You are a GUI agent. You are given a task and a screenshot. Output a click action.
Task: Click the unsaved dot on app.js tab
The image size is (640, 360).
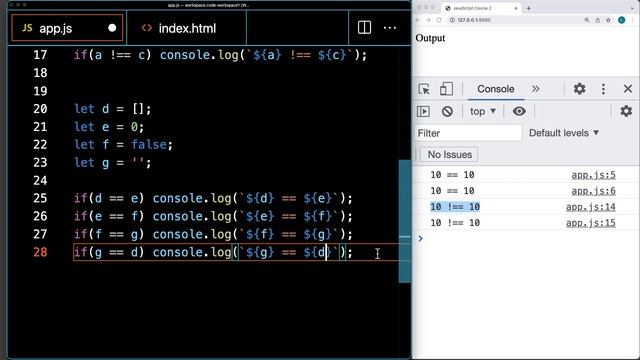(112, 28)
